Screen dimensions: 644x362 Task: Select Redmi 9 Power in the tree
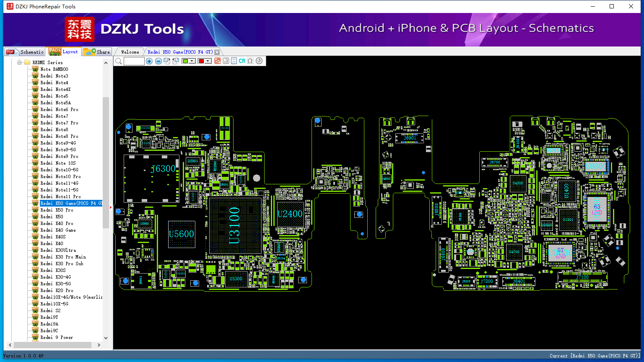tap(57, 337)
